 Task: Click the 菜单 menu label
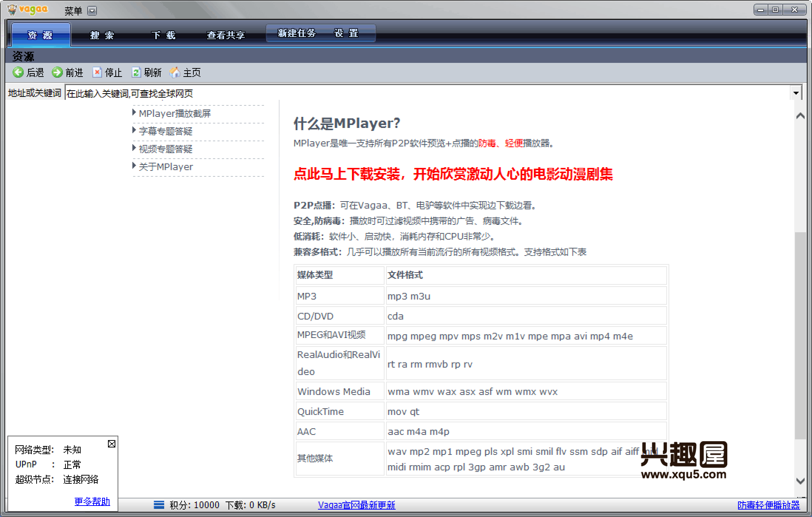(x=73, y=11)
